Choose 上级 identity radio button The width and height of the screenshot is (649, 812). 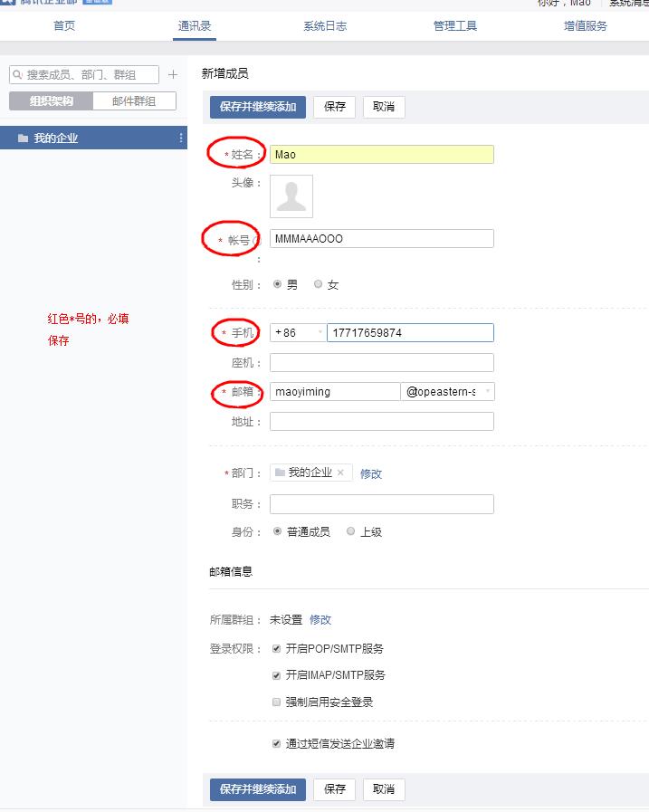point(351,531)
